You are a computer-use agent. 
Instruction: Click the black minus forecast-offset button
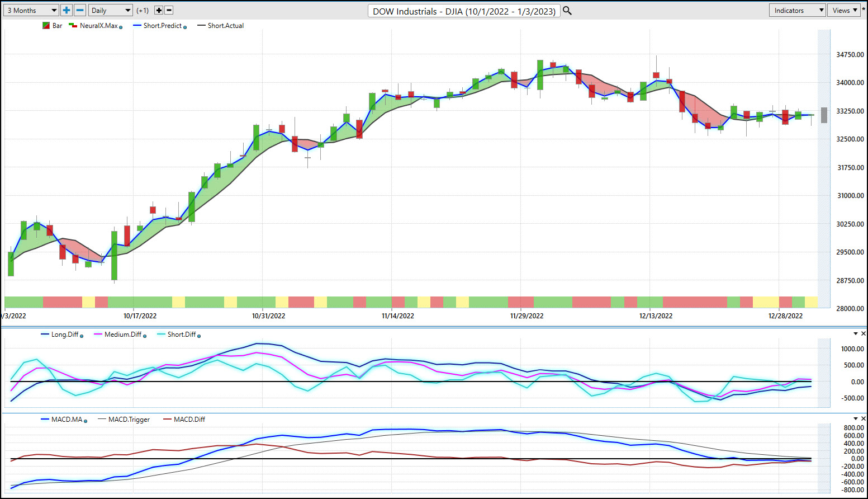(x=169, y=10)
